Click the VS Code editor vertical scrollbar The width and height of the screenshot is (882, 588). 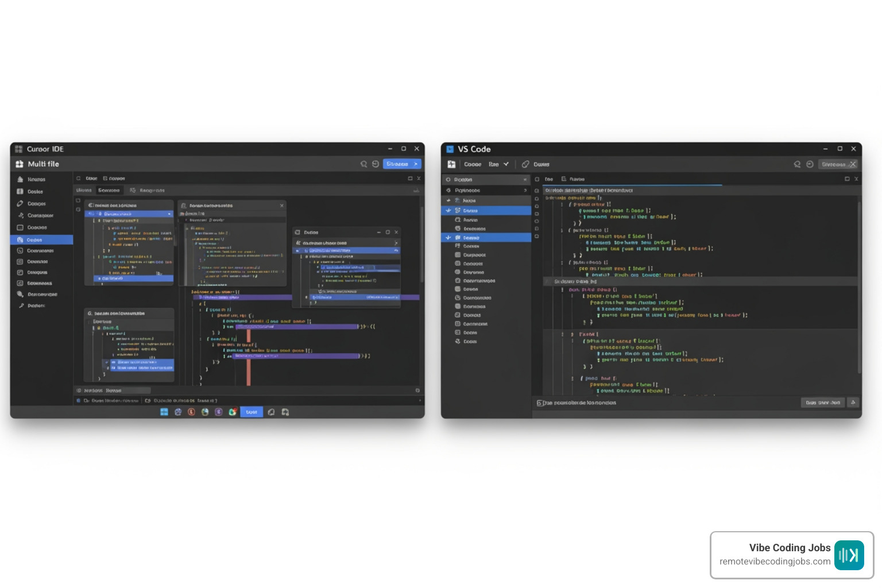point(859,287)
